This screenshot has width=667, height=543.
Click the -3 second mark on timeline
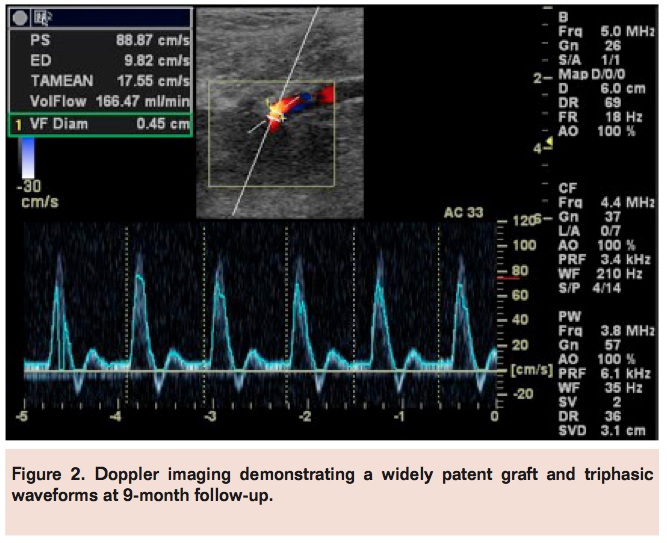(x=210, y=415)
